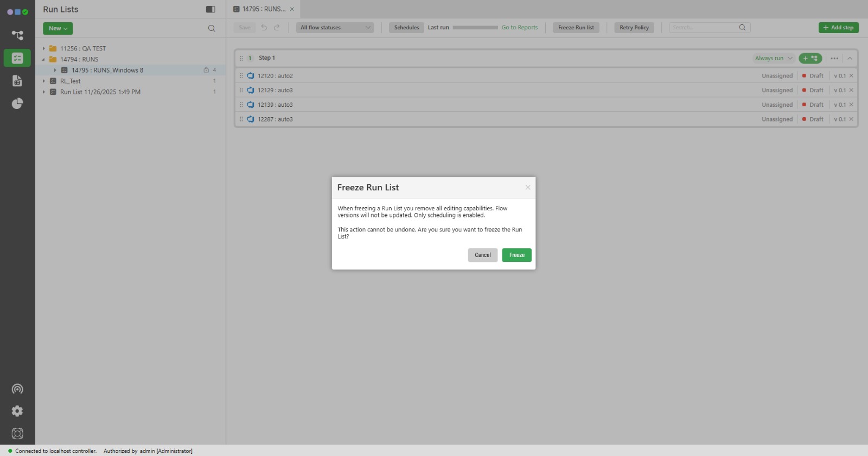The image size is (868, 456).
Task: Select RL_Test in the run list tree
Action: pos(71,81)
